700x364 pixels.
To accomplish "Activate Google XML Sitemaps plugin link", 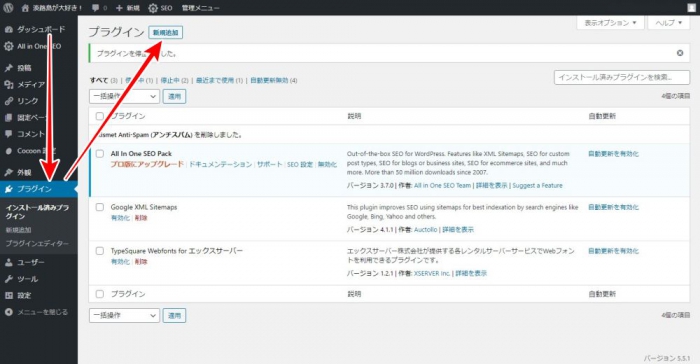I will point(120,218).
